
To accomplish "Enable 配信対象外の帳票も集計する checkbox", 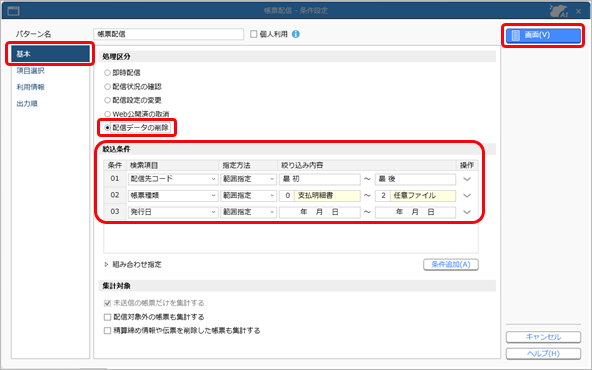I will point(108,317).
